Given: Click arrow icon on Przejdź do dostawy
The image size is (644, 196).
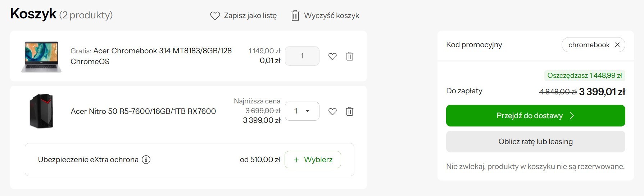Looking at the screenshot, I should click(x=572, y=116).
